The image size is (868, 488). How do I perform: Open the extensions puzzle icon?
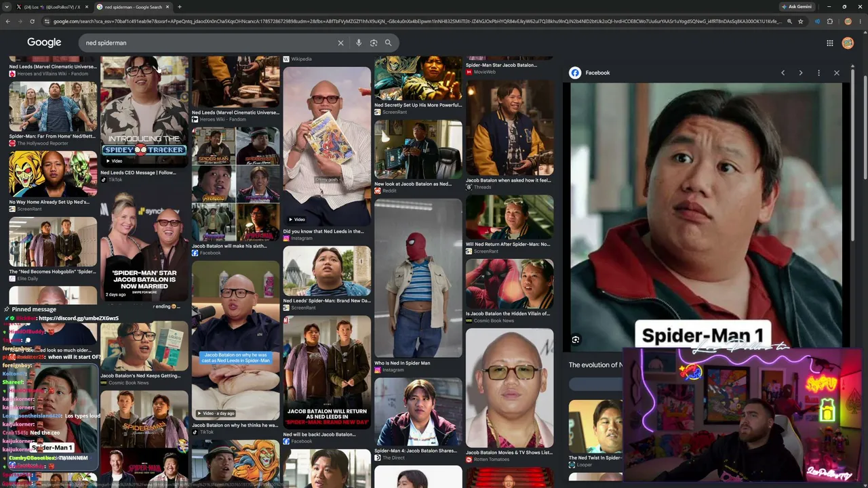tap(829, 22)
